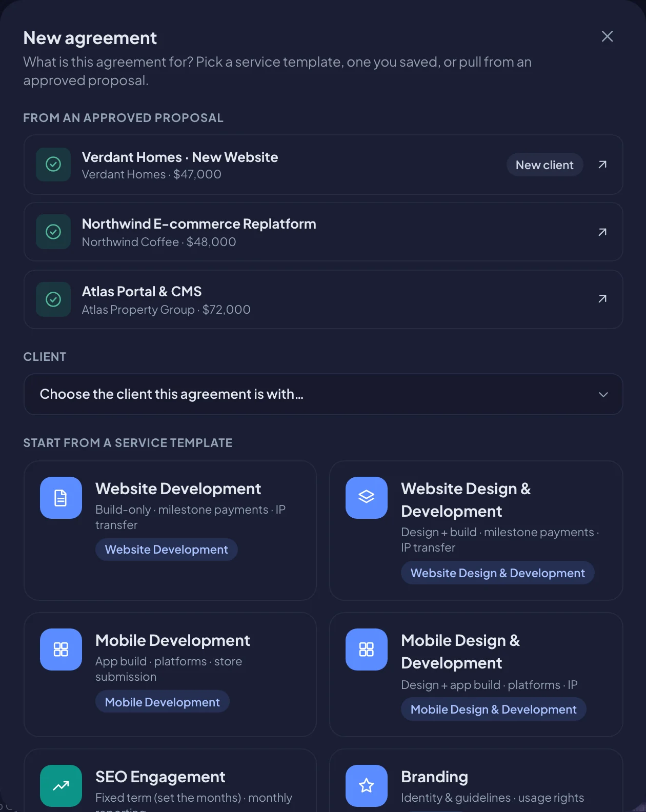The width and height of the screenshot is (646, 812).
Task: Select the Atlas Portal & CMS title
Action: pos(142,292)
